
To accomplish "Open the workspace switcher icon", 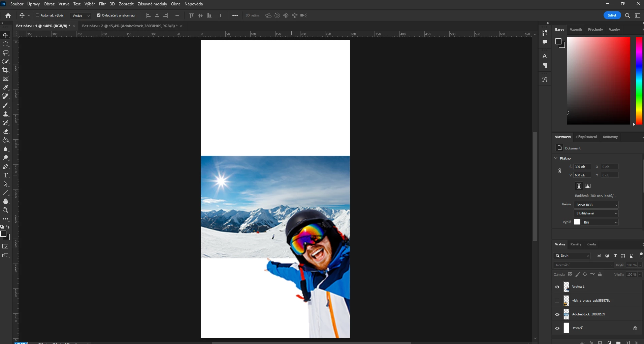I will click(638, 15).
